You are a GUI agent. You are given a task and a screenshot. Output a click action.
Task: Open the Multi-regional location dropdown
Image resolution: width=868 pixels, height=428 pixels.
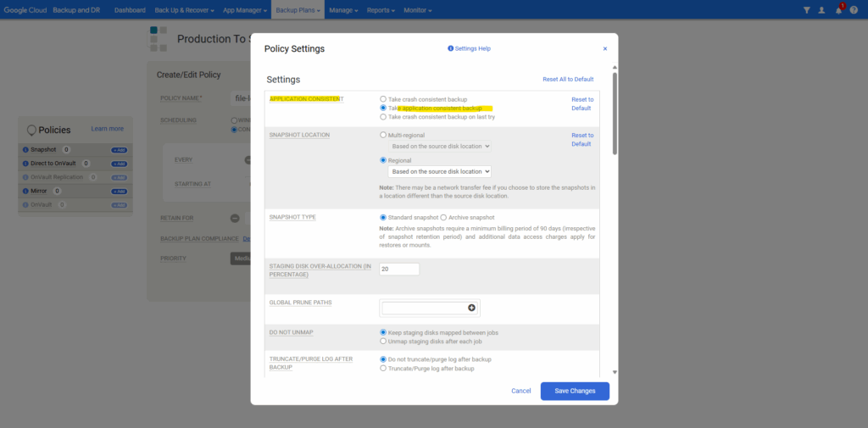(x=435, y=146)
